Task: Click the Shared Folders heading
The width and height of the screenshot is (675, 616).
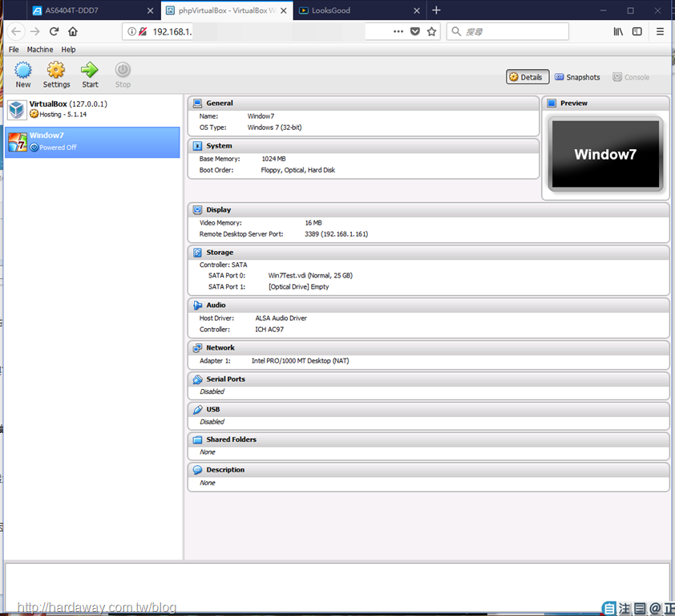Action: 231,440
